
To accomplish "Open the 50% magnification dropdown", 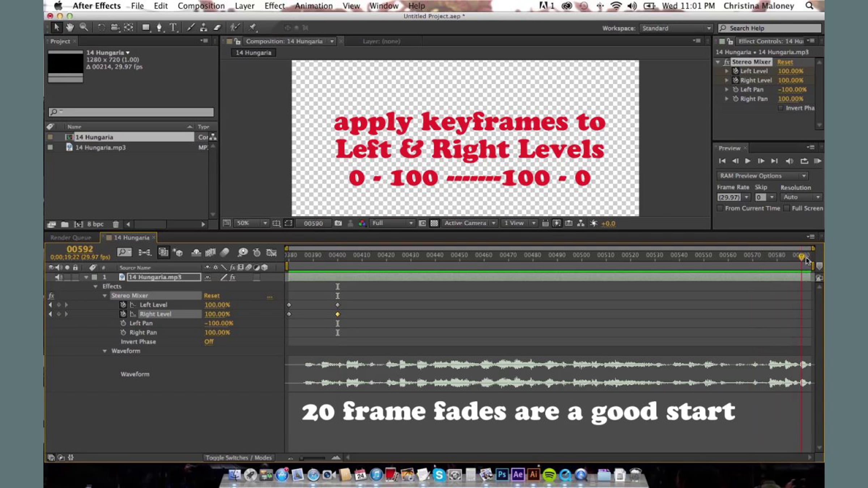I will [251, 223].
